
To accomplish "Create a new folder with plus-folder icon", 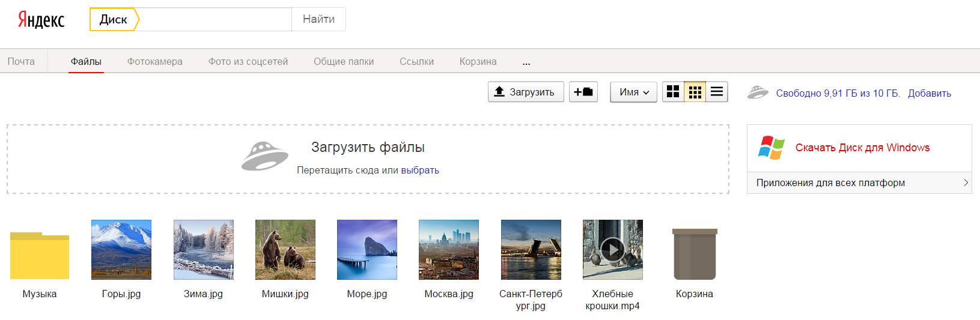I will point(583,92).
